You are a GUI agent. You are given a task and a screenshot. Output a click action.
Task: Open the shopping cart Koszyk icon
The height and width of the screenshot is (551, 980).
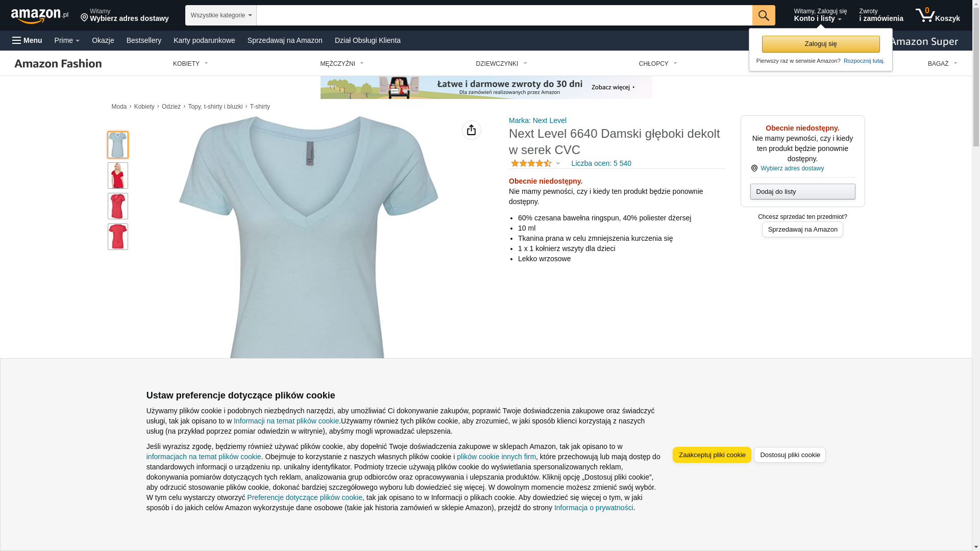pyautogui.click(x=937, y=15)
